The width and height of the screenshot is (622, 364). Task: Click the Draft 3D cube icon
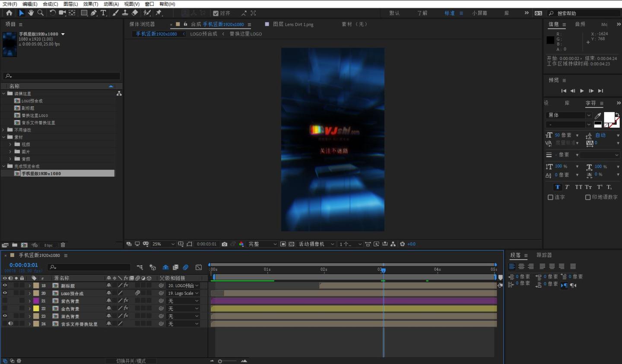pos(152,267)
